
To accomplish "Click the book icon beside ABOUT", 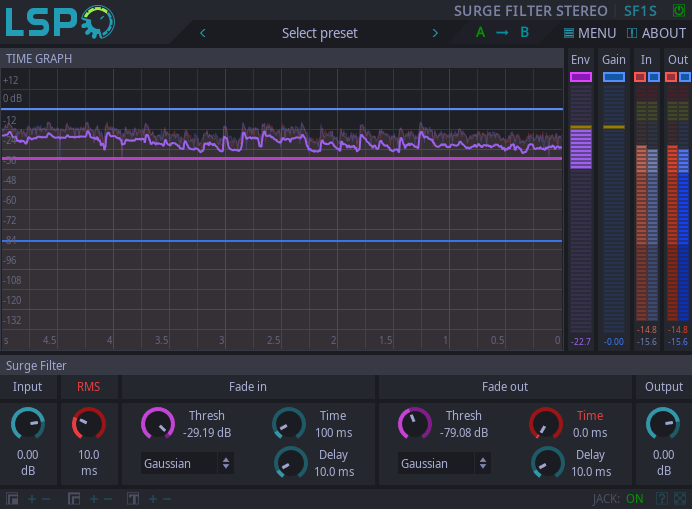I will pyautogui.click(x=632, y=33).
